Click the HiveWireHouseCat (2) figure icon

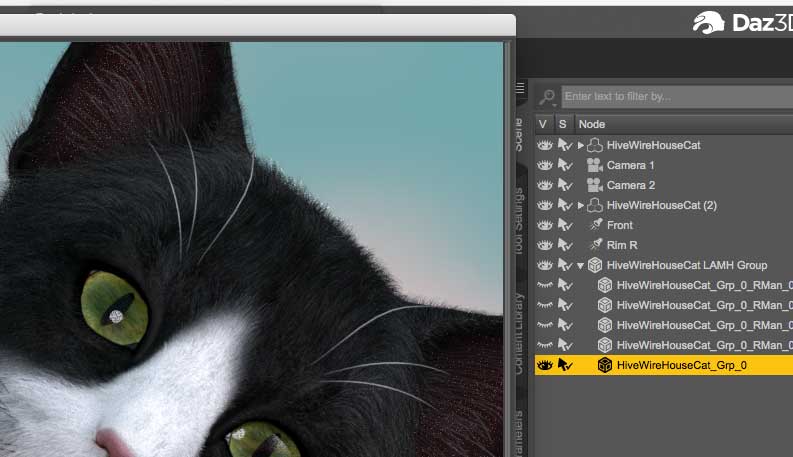tap(594, 205)
